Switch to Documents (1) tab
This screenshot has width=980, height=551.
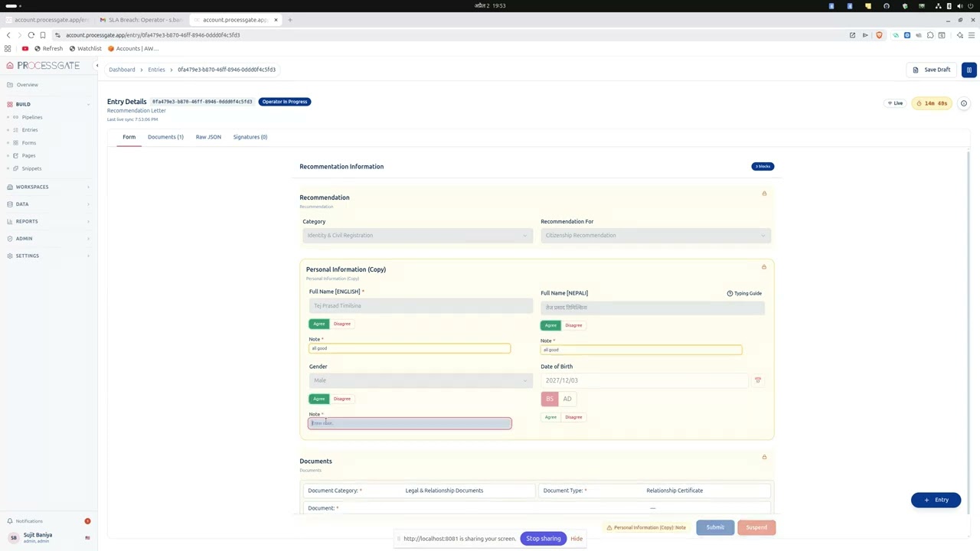[x=165, y=137]
